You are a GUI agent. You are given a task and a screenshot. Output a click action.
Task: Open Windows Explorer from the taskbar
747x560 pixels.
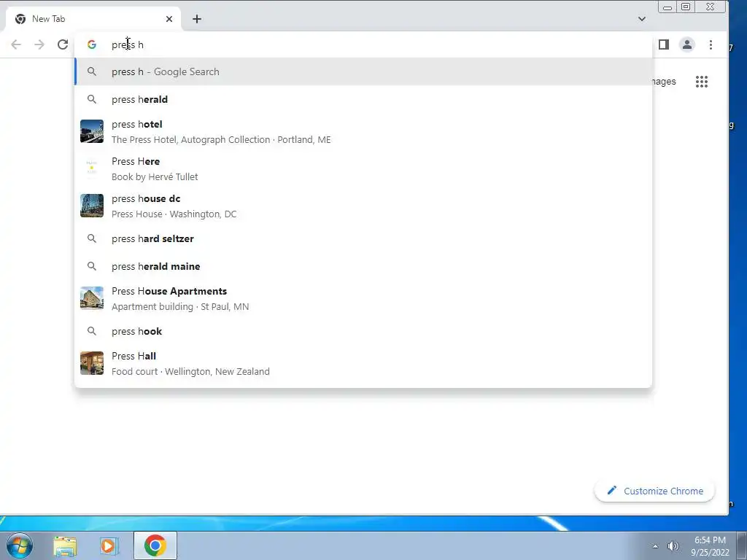pyautogui.click(x=65, y=545)
